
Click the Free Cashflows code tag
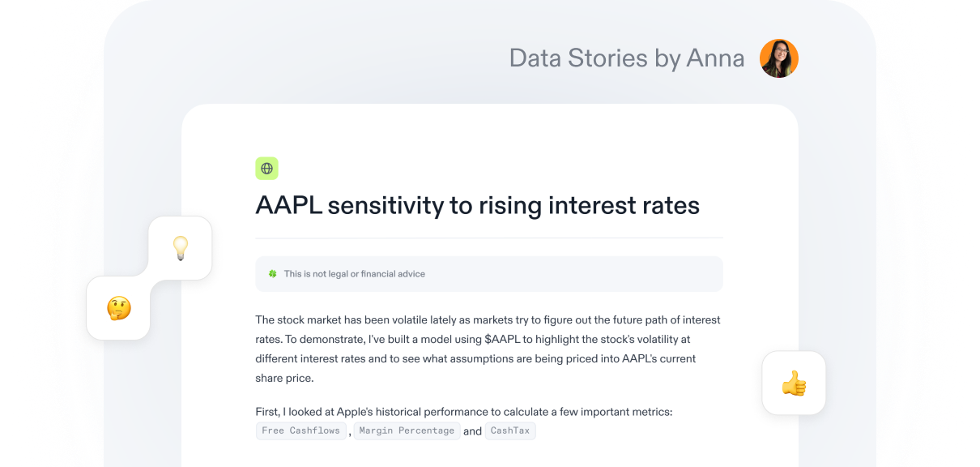click(x=301, y=431)
